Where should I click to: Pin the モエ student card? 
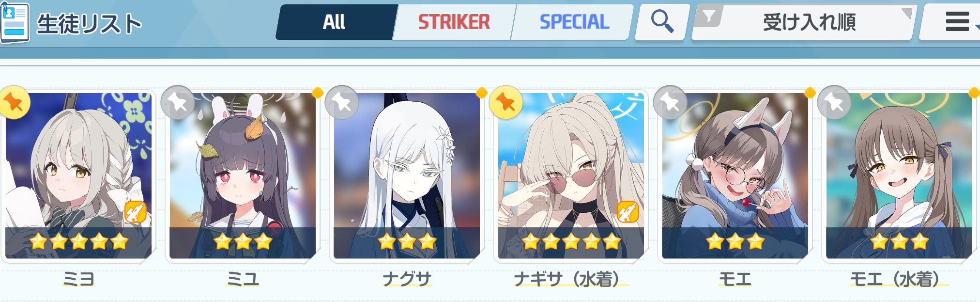(x=670, y=102)
